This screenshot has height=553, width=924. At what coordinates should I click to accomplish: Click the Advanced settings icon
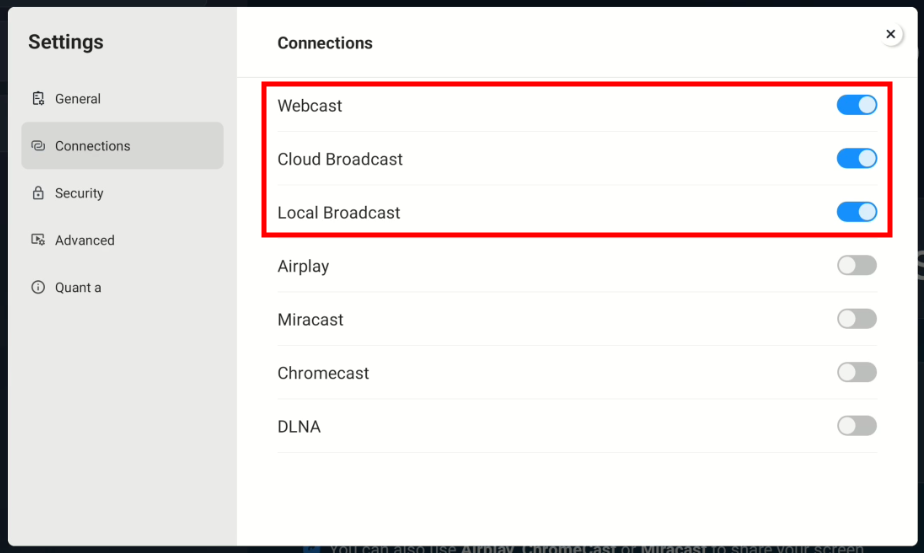(38, 240)
